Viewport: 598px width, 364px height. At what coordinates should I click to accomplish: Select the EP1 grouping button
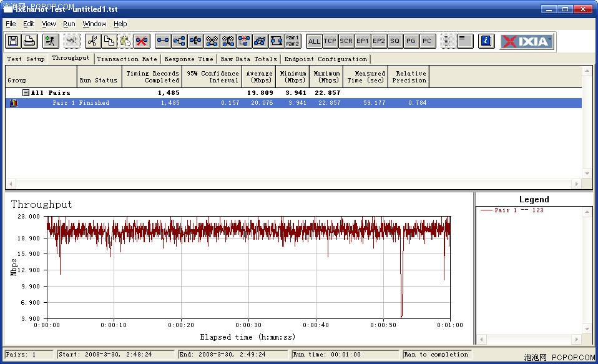click(362, 41)
